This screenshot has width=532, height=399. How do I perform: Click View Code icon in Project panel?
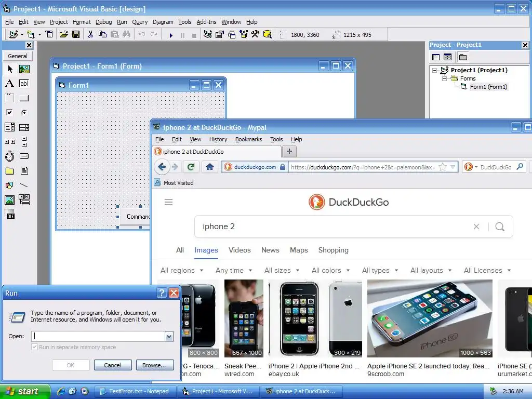pyautogui.click(x=436, y=57)
